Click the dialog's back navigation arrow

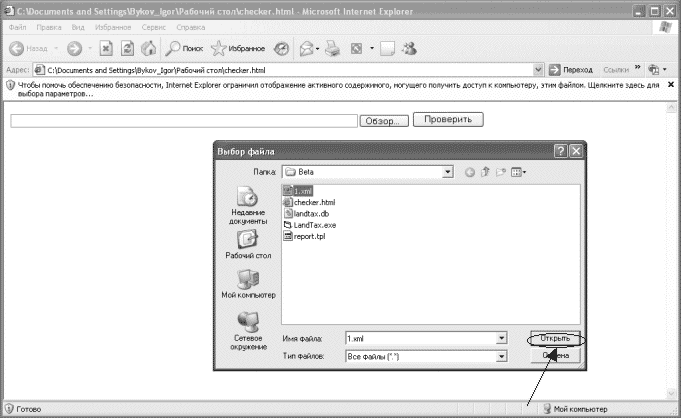tap(470, 172)
